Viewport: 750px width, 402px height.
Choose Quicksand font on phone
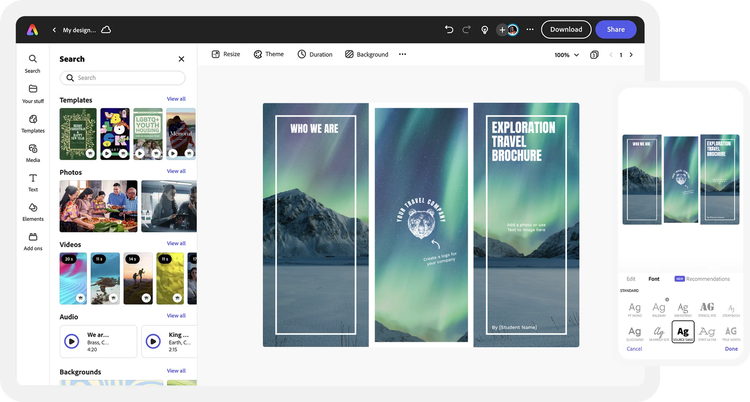[x=635, y=333]
